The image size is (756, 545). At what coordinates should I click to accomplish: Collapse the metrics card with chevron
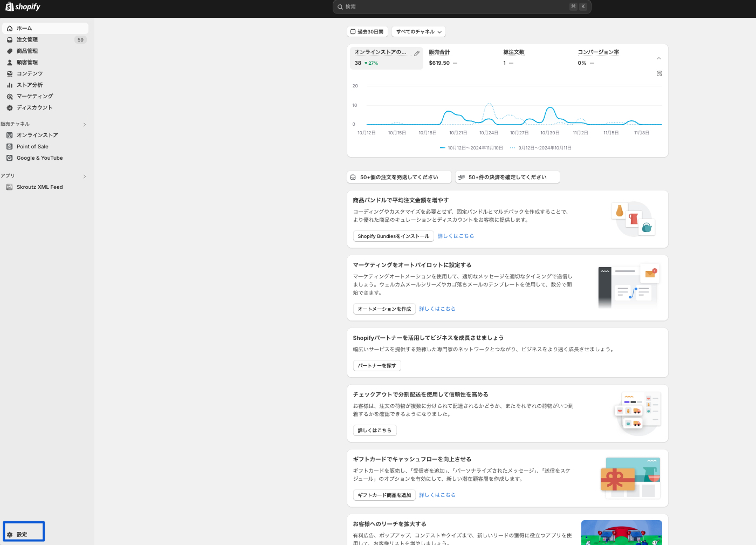(658, 58)
